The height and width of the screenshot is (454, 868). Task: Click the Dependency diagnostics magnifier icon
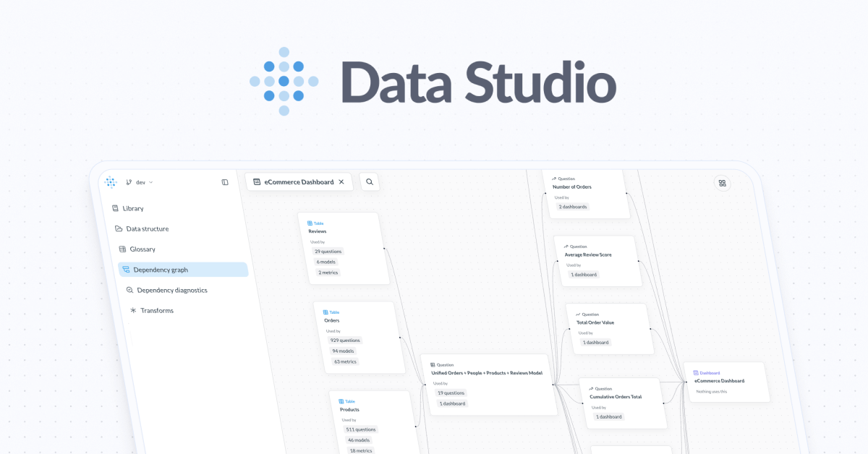tap(129, 289)
